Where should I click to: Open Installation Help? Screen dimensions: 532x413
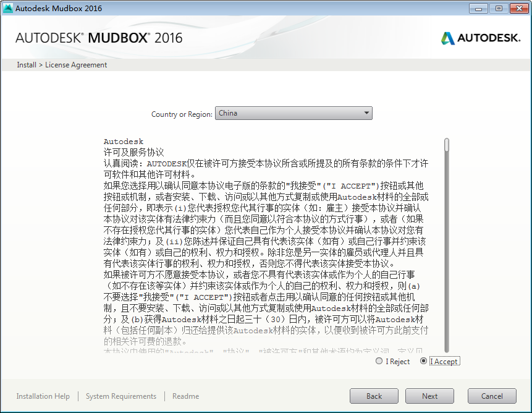click(x=43, y=396)
